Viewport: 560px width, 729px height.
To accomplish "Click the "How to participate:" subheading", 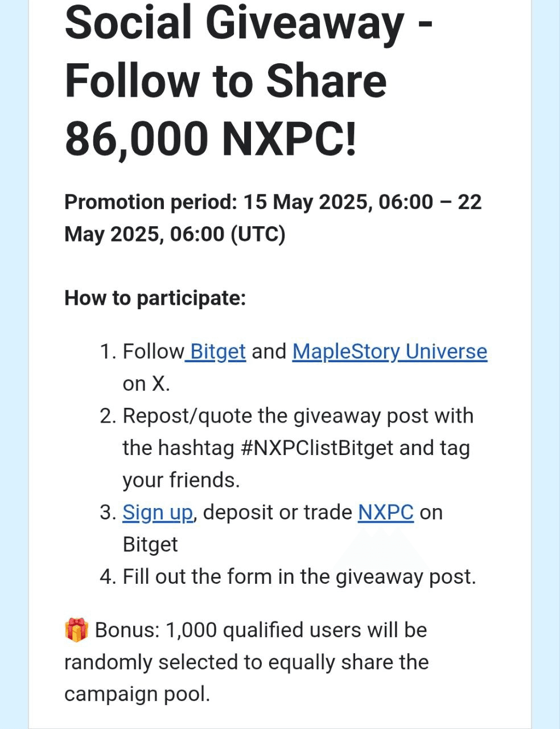I will 155,298.
